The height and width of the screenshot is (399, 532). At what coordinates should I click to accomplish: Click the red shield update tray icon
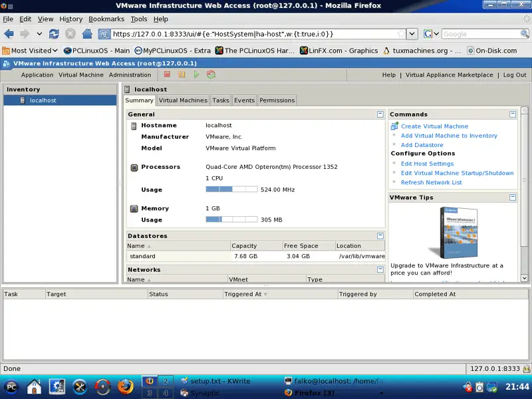[468, 387]
